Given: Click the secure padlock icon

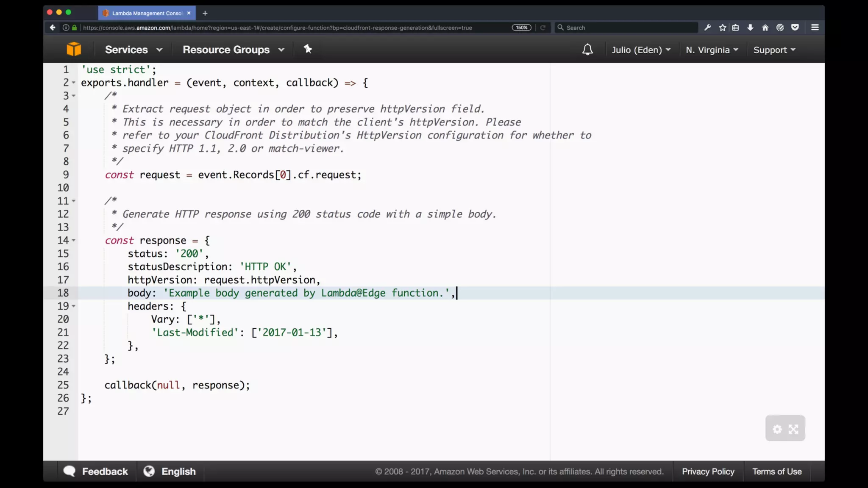Looking at the screenshot, I should 74,28.
